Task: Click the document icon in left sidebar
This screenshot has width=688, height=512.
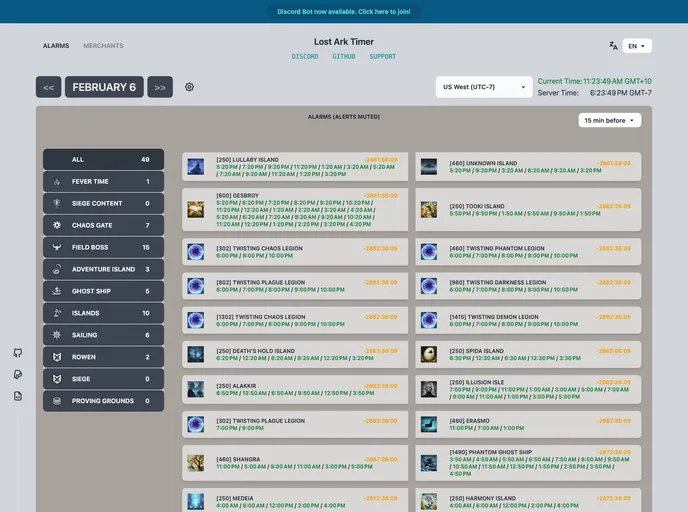Action: (18, 396)
